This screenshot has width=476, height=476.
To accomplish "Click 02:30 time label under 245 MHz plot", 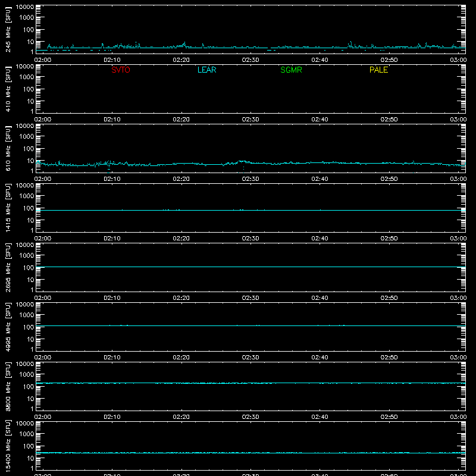I will (x=250, y=60).
